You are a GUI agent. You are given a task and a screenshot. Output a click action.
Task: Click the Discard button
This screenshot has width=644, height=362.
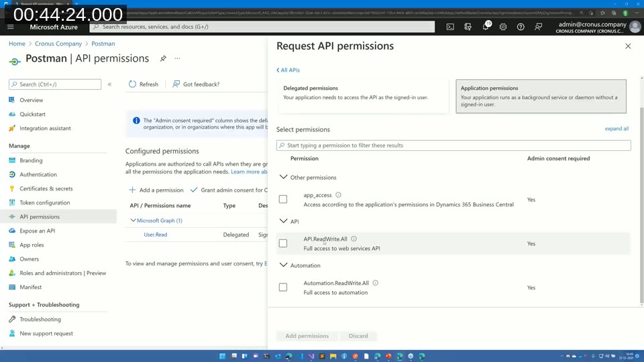tap(358, 336)
